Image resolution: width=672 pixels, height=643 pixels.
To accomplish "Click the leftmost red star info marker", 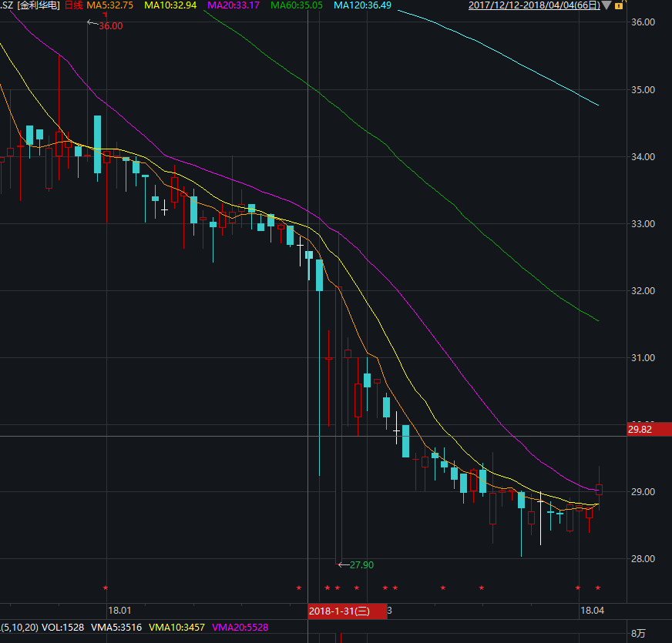I will [x=106, y=588].
